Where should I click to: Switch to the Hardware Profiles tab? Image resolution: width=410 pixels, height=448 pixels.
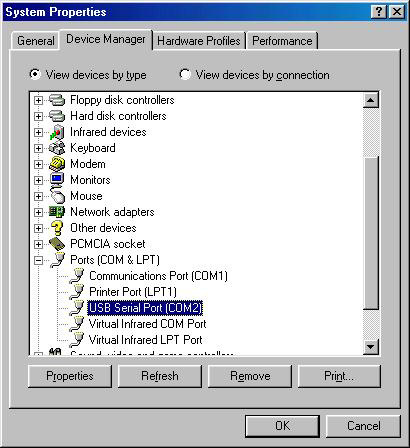(x=199, y=41)
